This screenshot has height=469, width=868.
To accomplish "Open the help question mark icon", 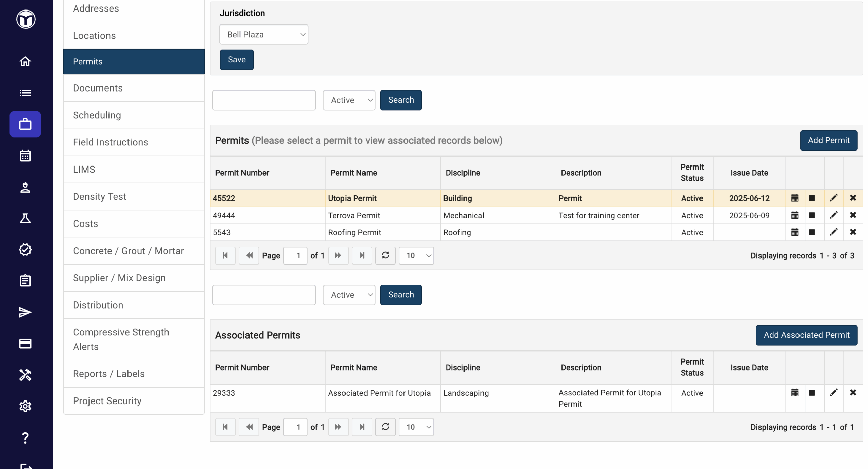I will [x=25, y=437].
